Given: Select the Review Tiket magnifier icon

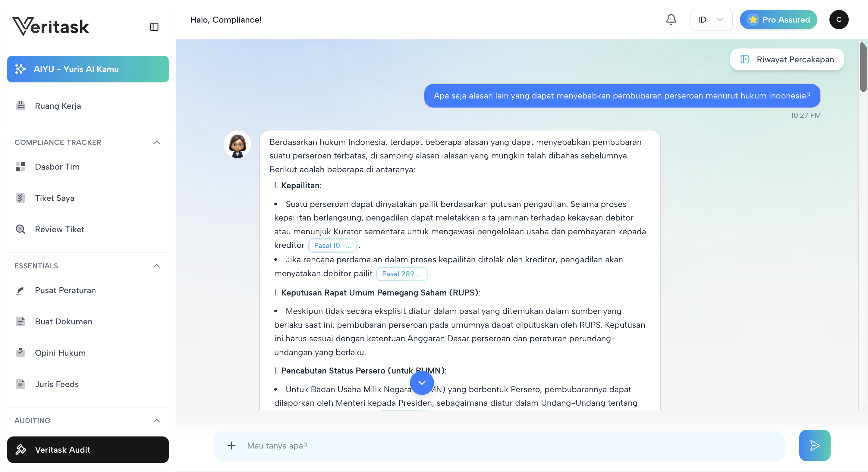Looking at the screenshot, I should 20,229.
